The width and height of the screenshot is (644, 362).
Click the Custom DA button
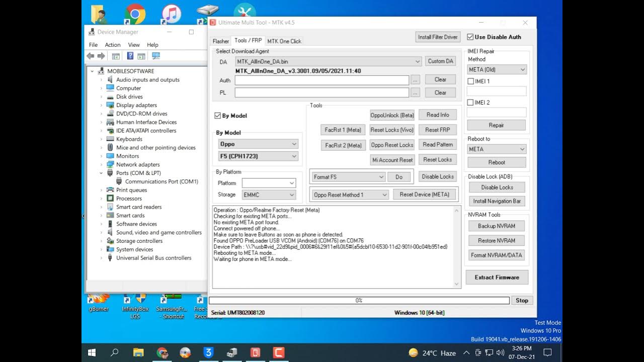(x=440, y=61)
